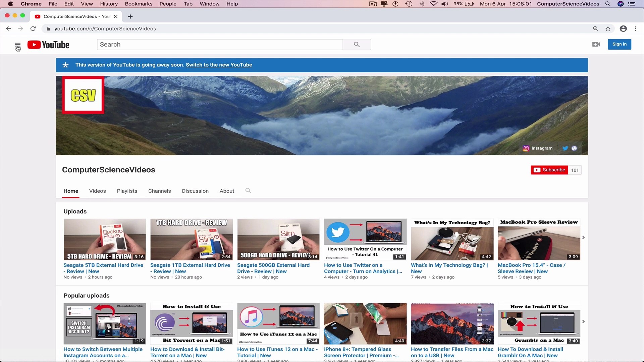Open the History menu in the menu bar
Image resolution: width=644 pixels, height=362 pixels.
click(109, 4)
